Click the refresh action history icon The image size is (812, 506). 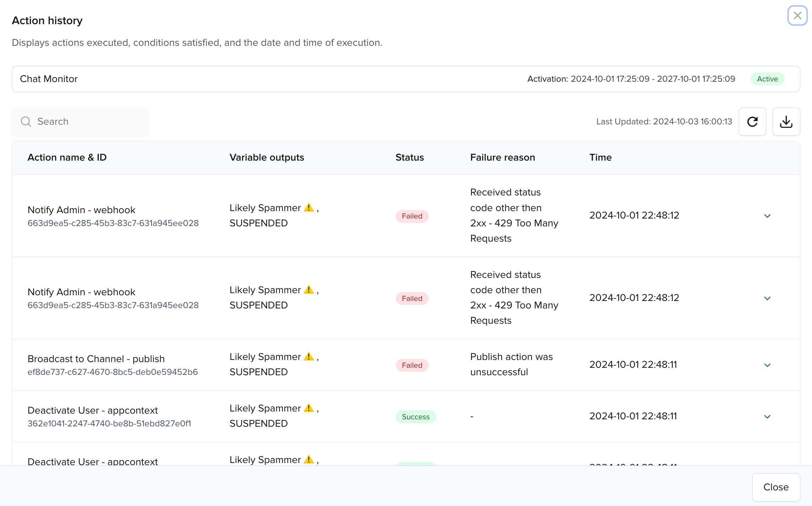752,122
